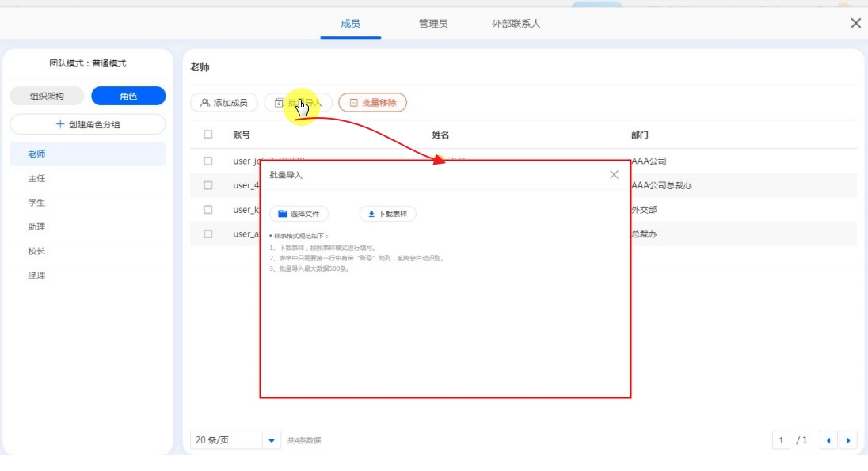Click the 批量移除 batch remove button
This screenshot has width=868, height=471.
tap(372, 103)
